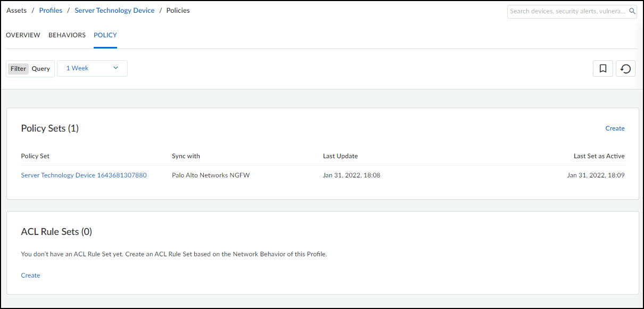The width and height of the screenshot is (644, 309).
Task: Click Create in the Policy Sets section
Action: coord(615,128)
